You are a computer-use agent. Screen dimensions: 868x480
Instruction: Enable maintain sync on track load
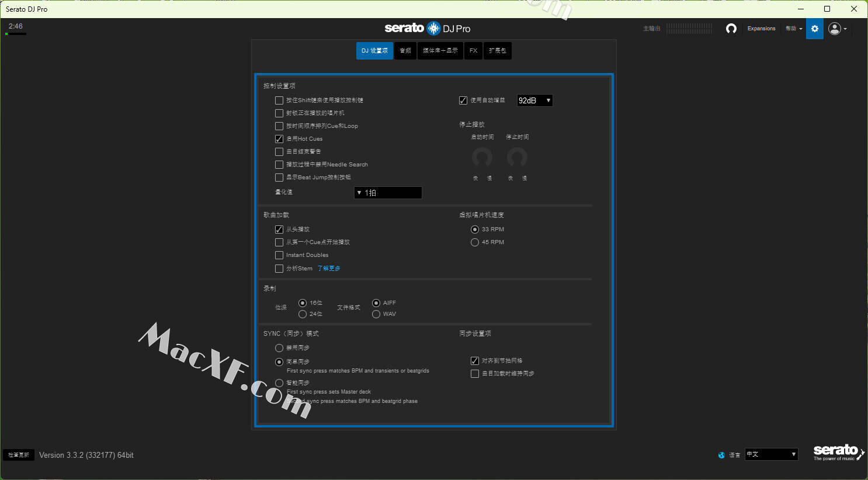(x=475, y=374)
